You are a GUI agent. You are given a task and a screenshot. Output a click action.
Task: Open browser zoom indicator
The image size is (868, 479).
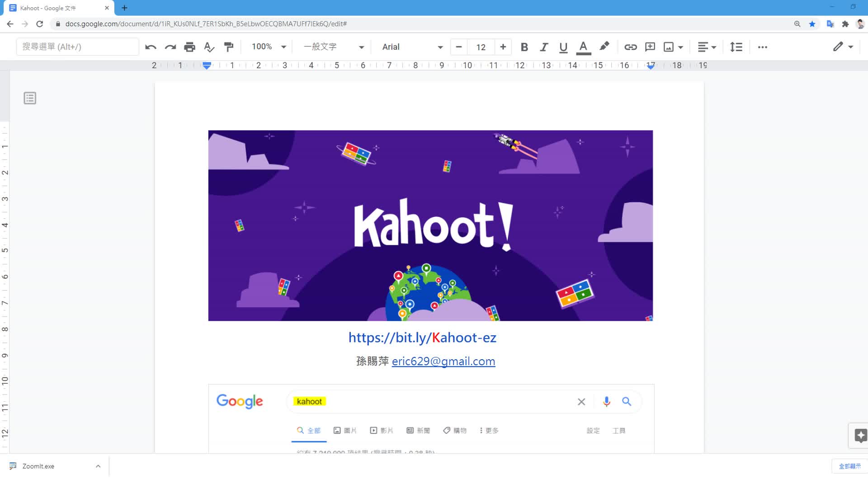point(797,24)
